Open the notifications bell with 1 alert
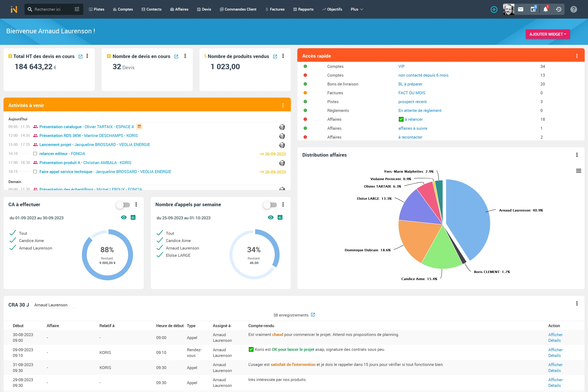This screenshot has width=588, height=392. tap(545, 9)
